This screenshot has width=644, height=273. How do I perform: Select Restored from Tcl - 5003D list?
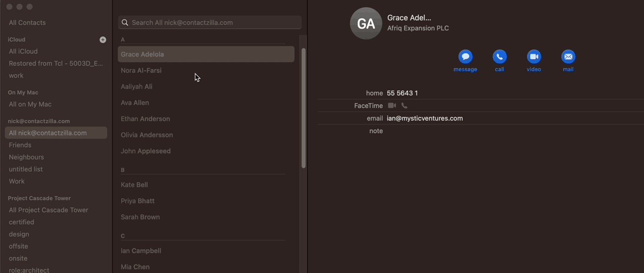point(56,63)
